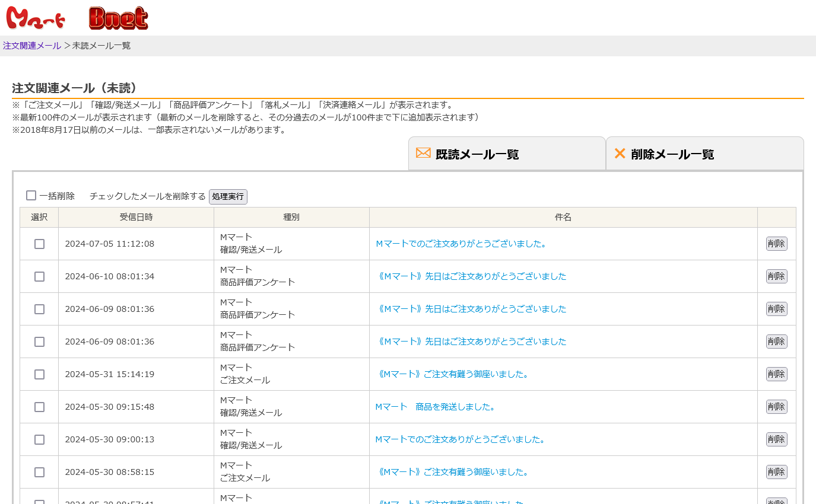Delete the 2024-05-30 09:15:48 shipping mail
816x504 pixels.
776,407
